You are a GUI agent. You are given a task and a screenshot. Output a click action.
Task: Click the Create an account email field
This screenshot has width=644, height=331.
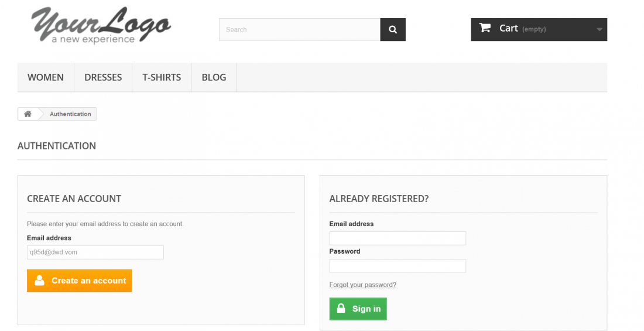(95, 252)
